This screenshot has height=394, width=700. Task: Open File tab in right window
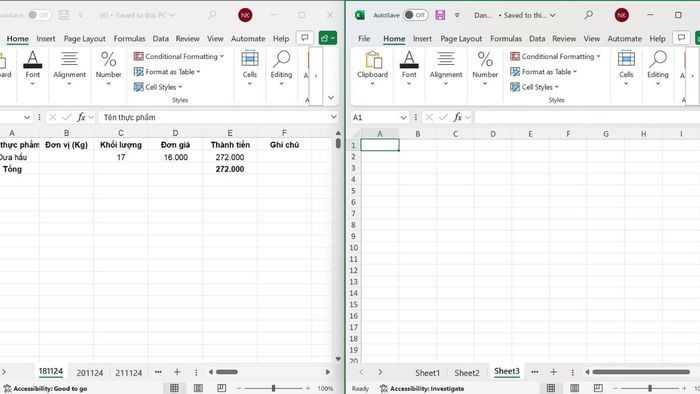[364, 39]
